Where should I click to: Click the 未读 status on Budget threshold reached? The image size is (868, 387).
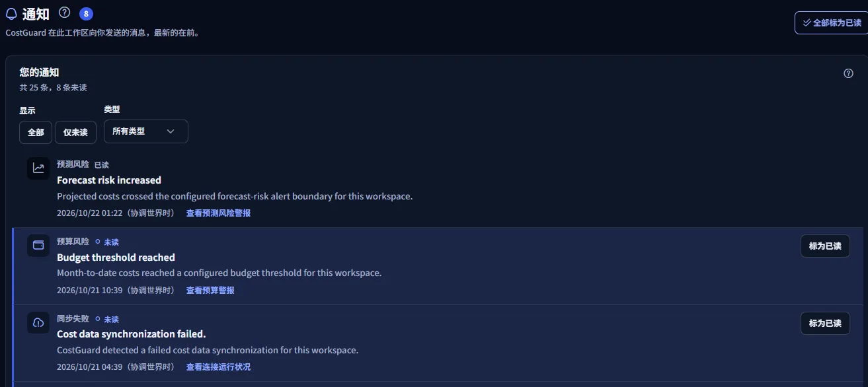(107, 242)
